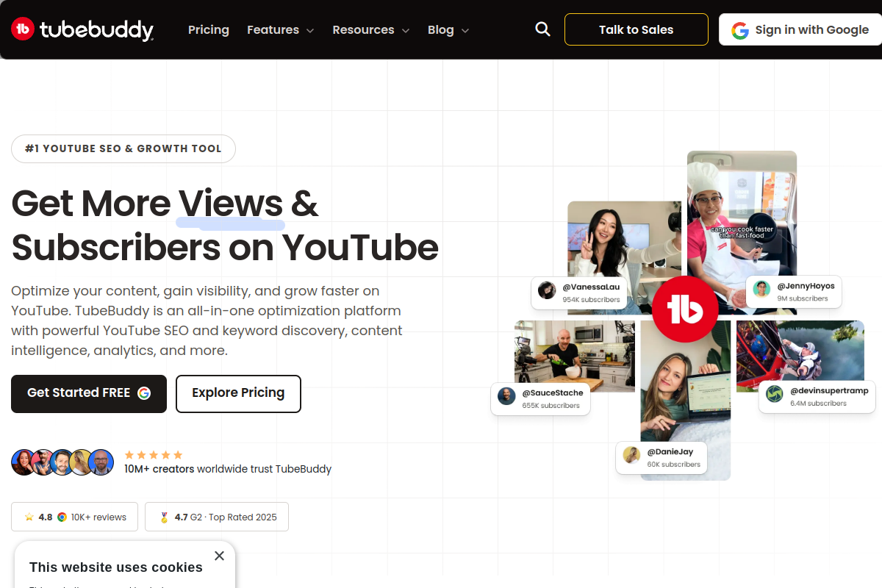Open the Pricing nav link
Screen dimensions: 882x588
click(x=209, y=29)
